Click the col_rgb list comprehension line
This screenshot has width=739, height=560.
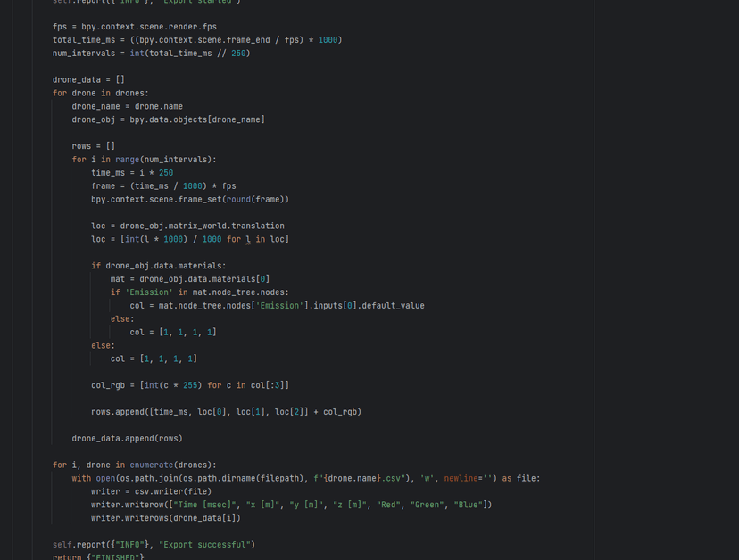coord(190,385)
